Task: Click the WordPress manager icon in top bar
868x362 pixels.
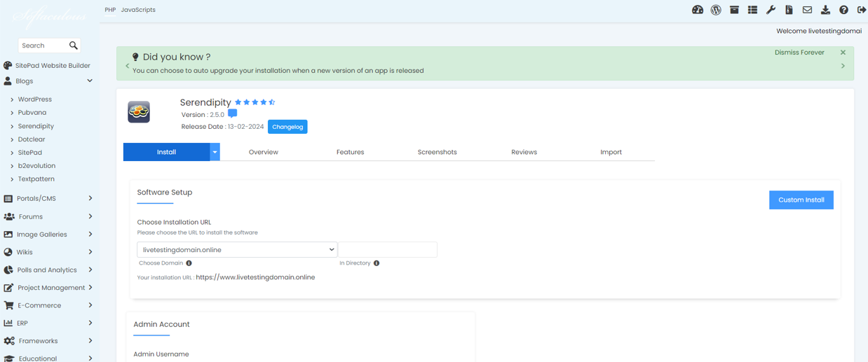Action: [x=716, y=10]
